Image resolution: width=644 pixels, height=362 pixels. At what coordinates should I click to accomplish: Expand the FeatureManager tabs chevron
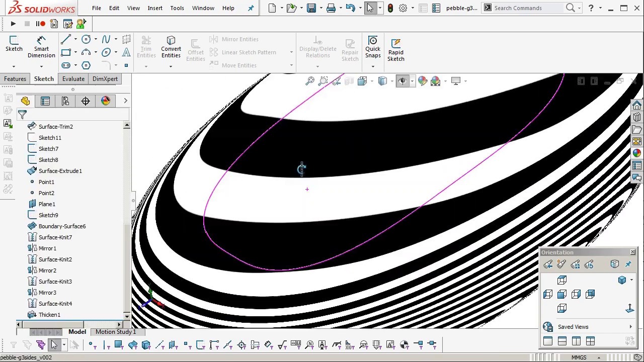click(x=125, y=101)
